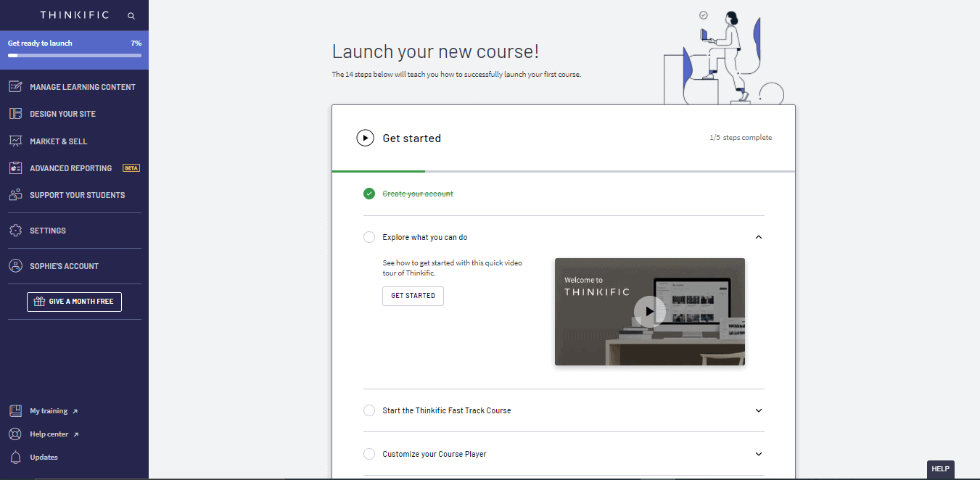Click the BETA badge next to Advanced Reporting
This screenshot has width=980, height=480.
[x=131, y=168]
